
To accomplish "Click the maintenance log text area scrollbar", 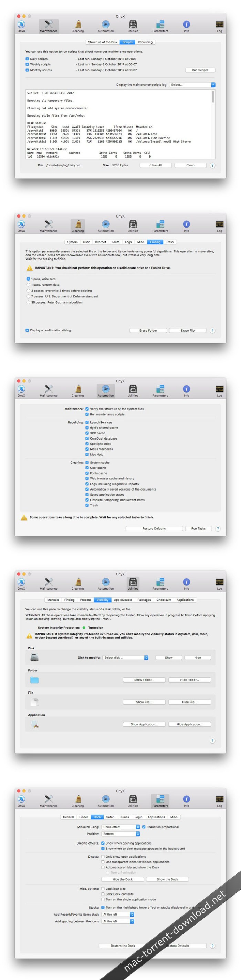I will pos(213,96).
